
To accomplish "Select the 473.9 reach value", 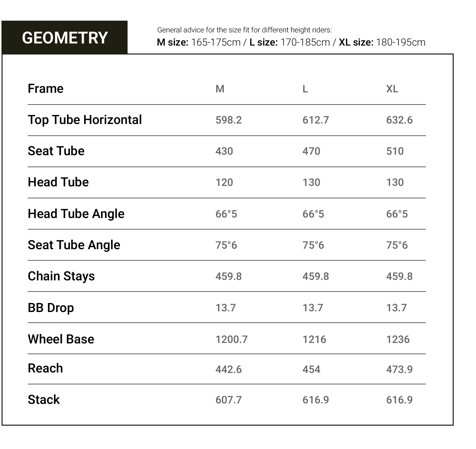I will pyautogui.click(x=399, y=369).
